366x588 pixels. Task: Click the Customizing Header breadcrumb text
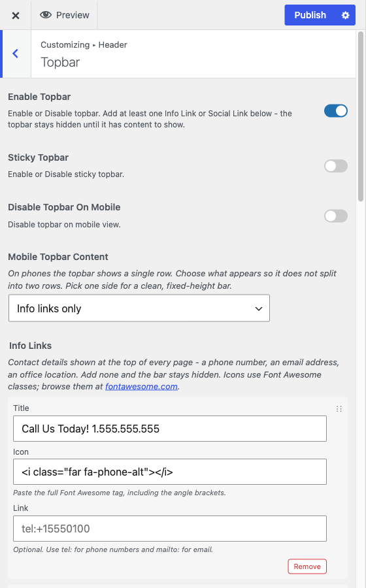pyautogui.click(x=84, y=44)
